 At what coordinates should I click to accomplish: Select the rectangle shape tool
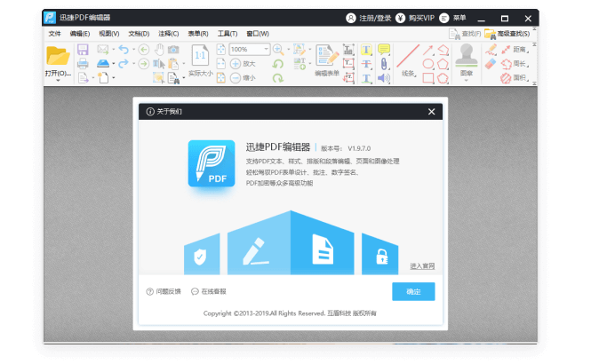click(427, 78)
